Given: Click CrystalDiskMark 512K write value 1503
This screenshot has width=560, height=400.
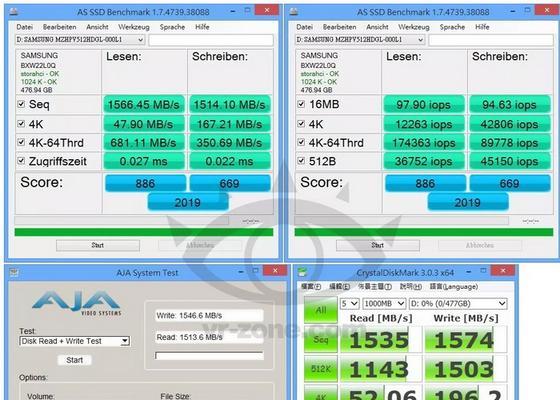Looking at the screenshot, I should (465, 369).
